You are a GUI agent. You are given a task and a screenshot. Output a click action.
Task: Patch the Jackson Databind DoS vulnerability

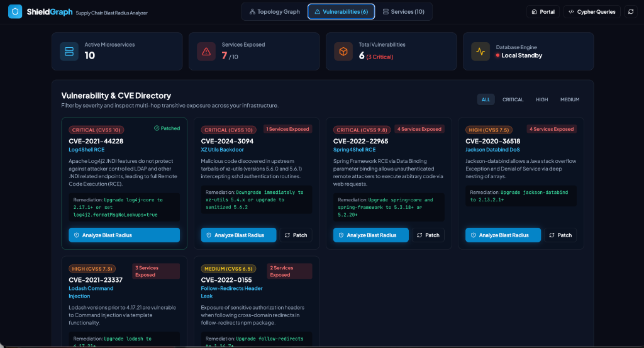[560, 235]
